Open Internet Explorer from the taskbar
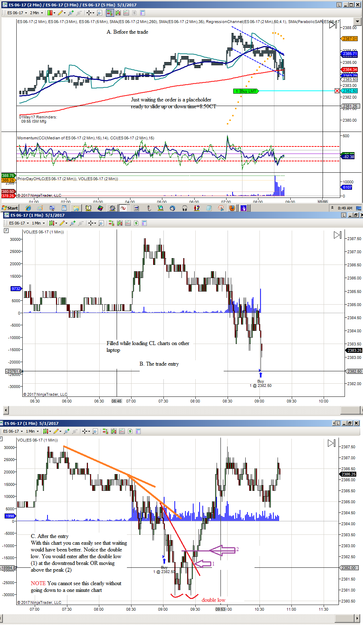This screenshot has width=363, height=644. pos(28,208)
